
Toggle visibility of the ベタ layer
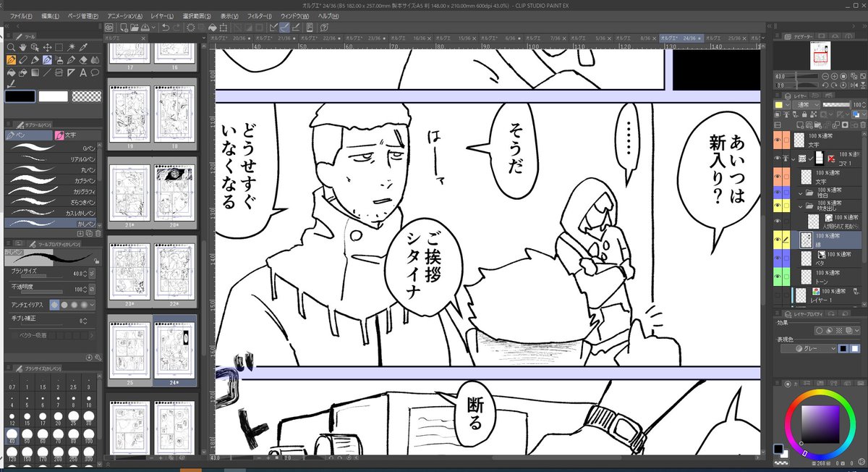click(x=778, y=257)
